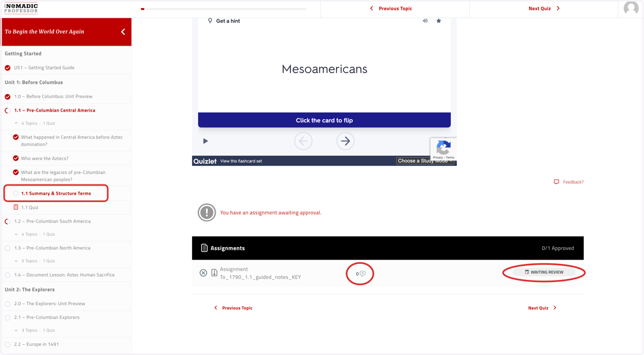Go to previous flashcard arrow
This screenshot has width=644, height=355.
click(303, 141)
